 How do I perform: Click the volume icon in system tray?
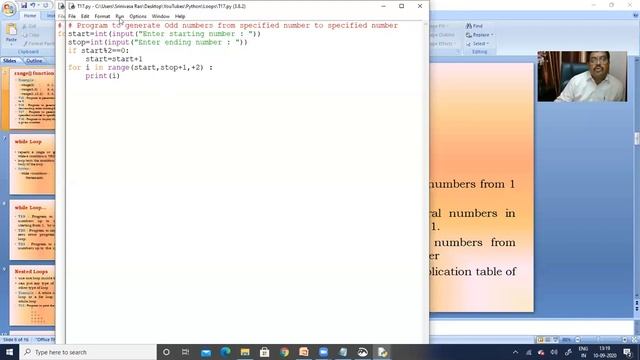tap(554, 352)
